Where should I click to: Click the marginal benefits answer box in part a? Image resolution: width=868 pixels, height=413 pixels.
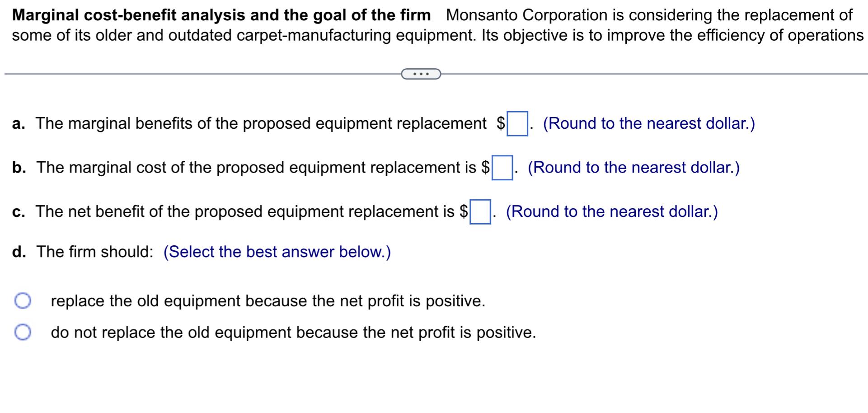pos(516,122)
